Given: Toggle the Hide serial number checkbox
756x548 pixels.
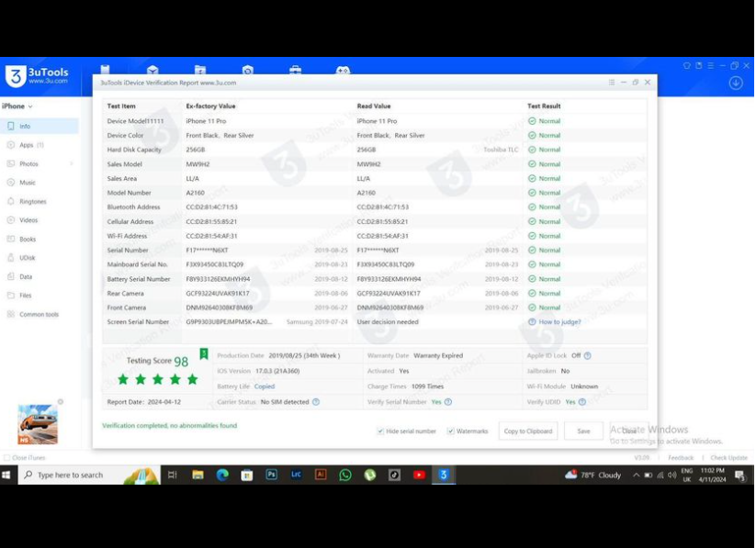Looking at the screenshot, I should click(x=380, y=431).
